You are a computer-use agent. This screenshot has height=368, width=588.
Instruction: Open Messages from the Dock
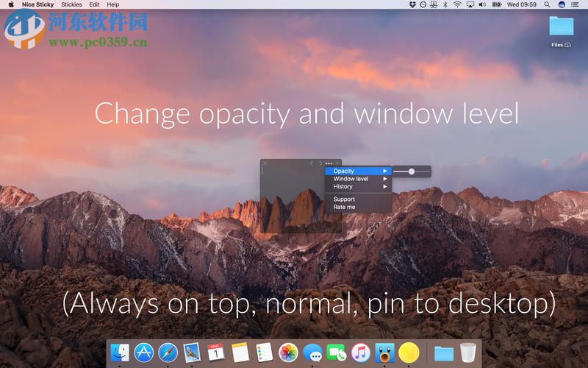click(312, 353)
